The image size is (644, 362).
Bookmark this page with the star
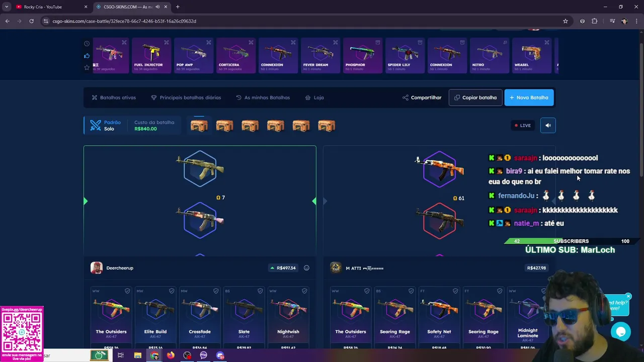[x=566, y=21]
